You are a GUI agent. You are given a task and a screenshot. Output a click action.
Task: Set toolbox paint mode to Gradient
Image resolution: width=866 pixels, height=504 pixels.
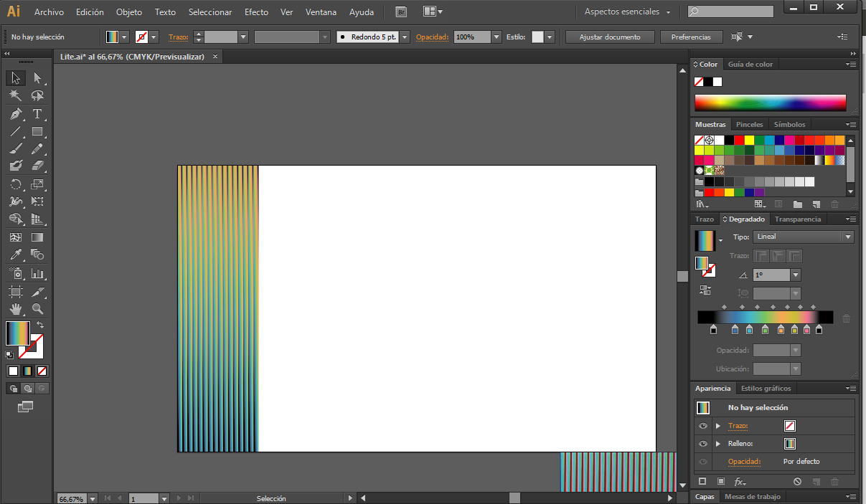click(x=27, y=371)
